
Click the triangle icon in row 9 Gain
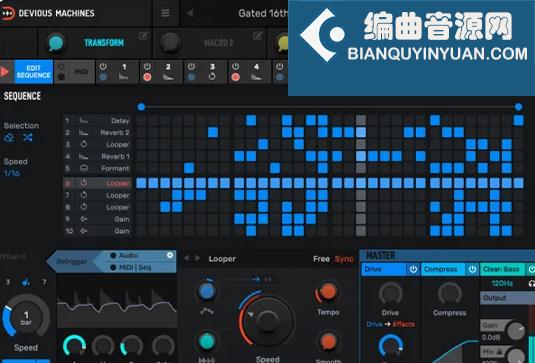point(84,219)
